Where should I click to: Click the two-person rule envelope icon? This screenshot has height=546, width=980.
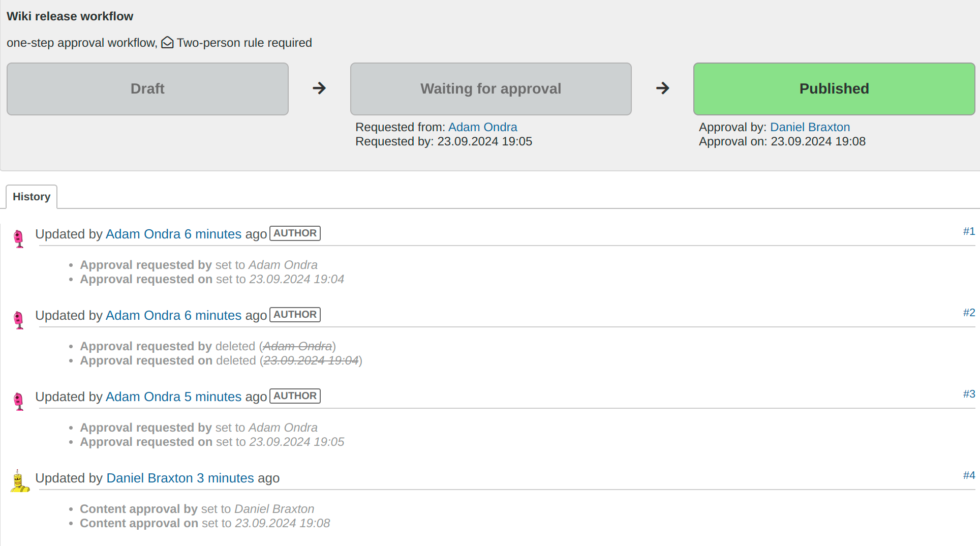(x=167, y=43)
